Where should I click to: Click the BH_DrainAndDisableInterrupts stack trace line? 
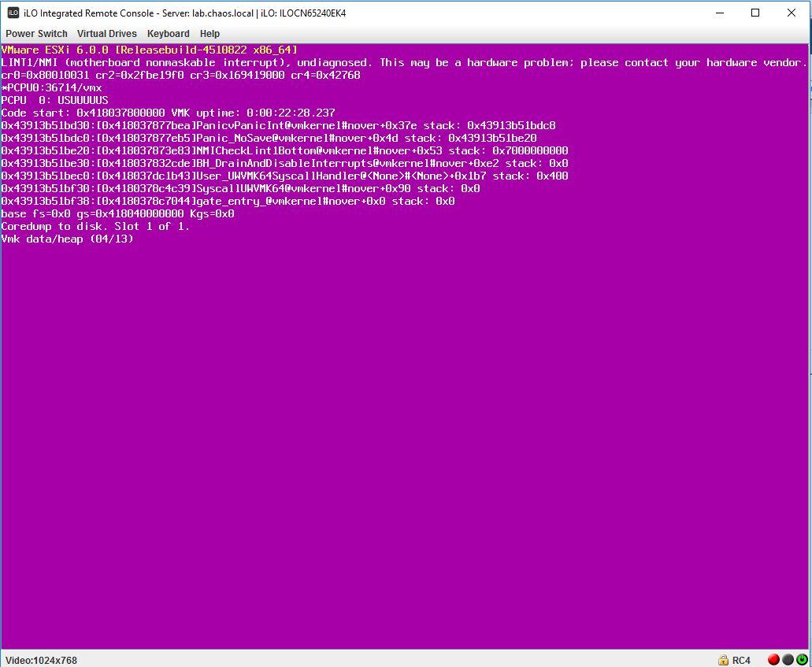(x=285, y=163)
